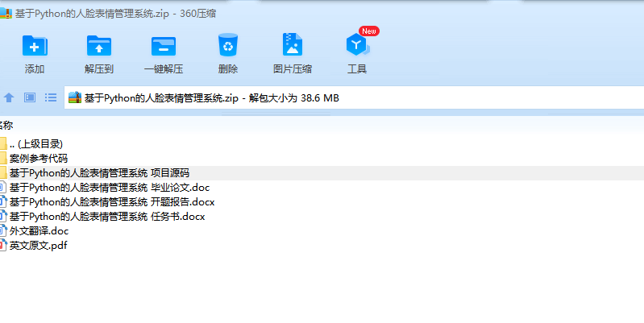Click the address bar showing 解包大小为 38.6 MB
The image size is (644, 323).
(354, 97)
